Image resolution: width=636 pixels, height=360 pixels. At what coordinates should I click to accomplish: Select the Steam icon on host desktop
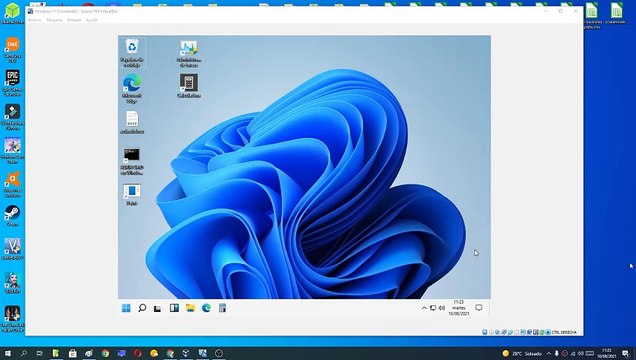(13, 215)
